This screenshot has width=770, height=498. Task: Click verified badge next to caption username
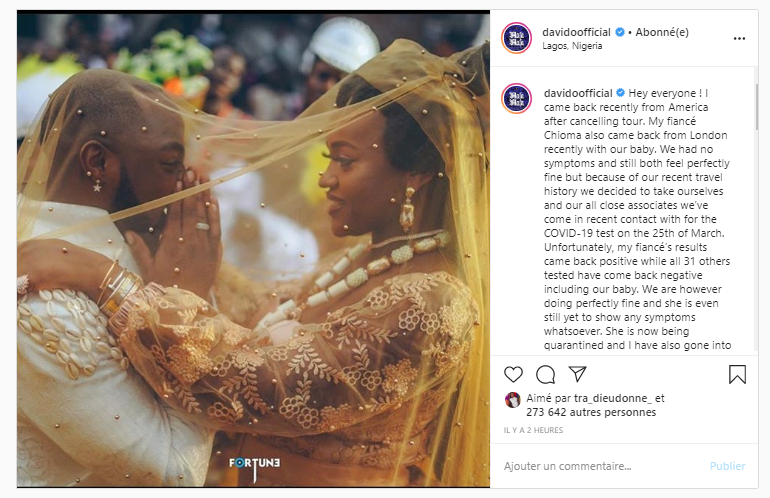coord(620,92)
